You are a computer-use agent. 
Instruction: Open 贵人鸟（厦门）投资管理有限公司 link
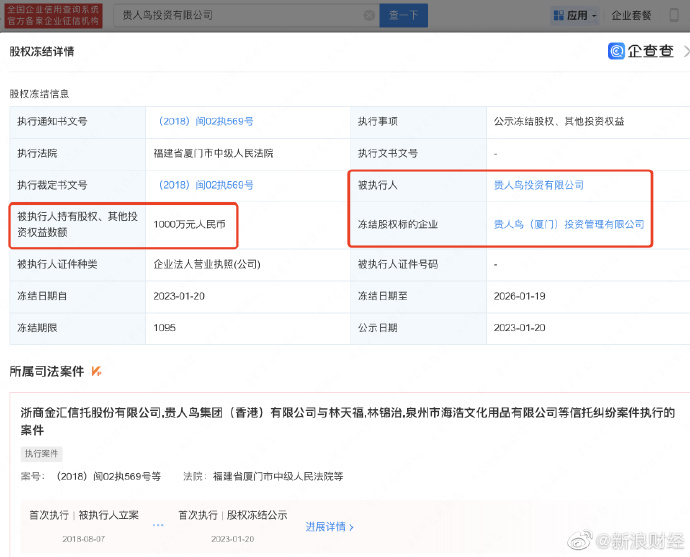click(569, 224)
